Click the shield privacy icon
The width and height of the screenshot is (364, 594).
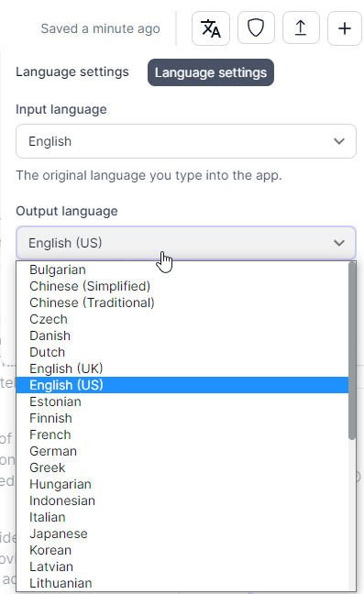[256, 28]
